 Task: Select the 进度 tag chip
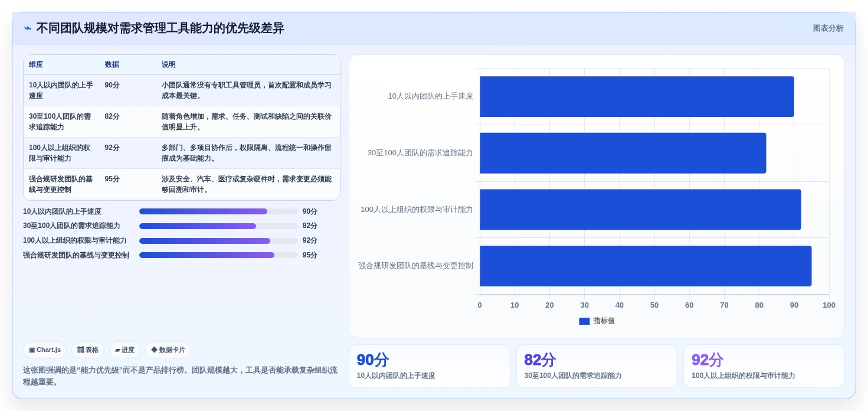[x=125, y=350]
